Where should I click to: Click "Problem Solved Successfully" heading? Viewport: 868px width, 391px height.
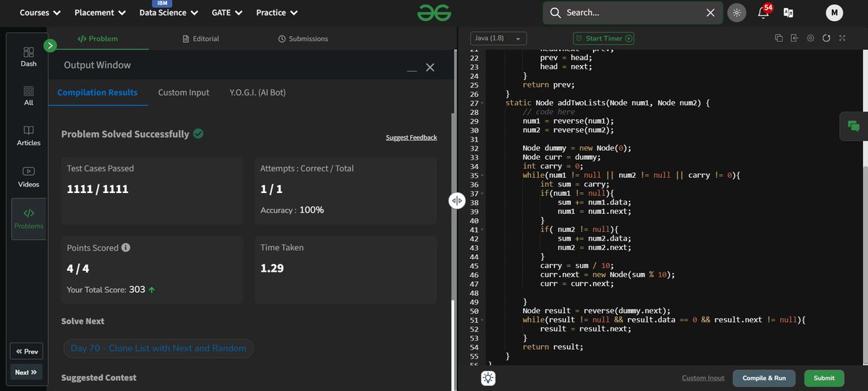[x=124, y=134]
